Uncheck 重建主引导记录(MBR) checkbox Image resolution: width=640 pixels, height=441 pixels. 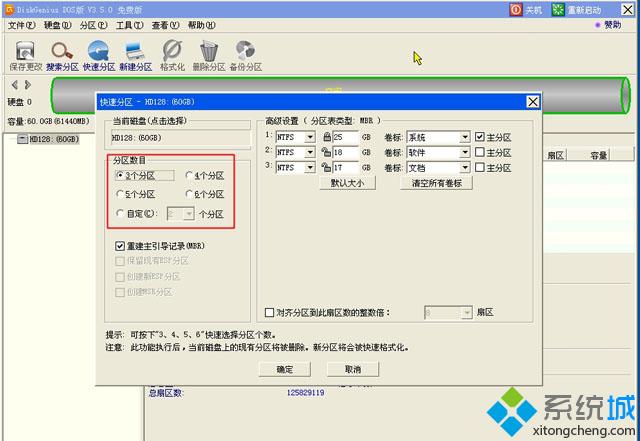121,245
